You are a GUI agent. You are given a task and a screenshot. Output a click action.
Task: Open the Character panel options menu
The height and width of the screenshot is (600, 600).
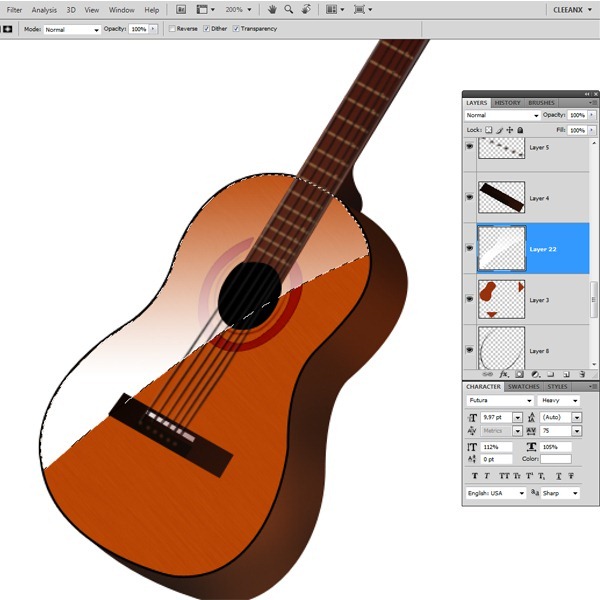[x=592, y=386]
